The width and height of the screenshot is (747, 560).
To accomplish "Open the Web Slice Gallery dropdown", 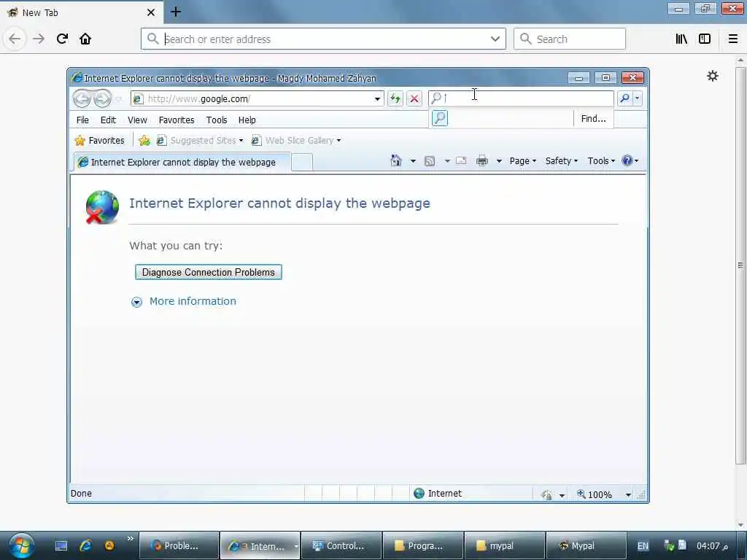I will coord(296,141).
